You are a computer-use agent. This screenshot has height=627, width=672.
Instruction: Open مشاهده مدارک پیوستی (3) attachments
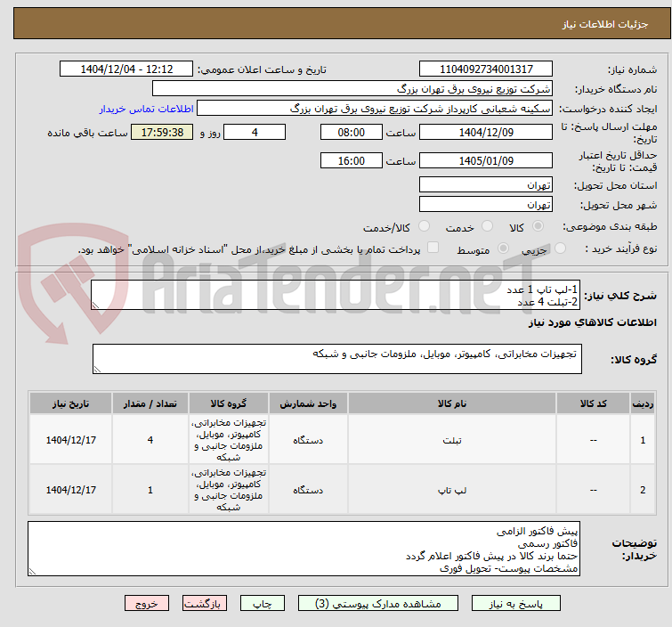pyautogui.click(x=378, y=604)
